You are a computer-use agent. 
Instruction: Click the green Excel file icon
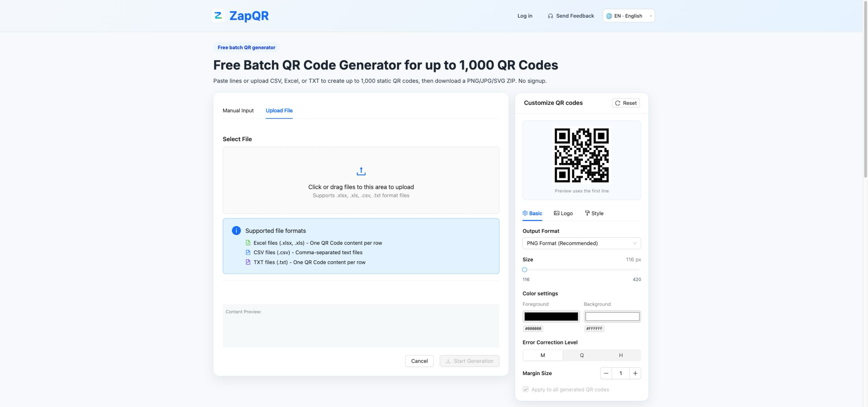click(248, 243)
